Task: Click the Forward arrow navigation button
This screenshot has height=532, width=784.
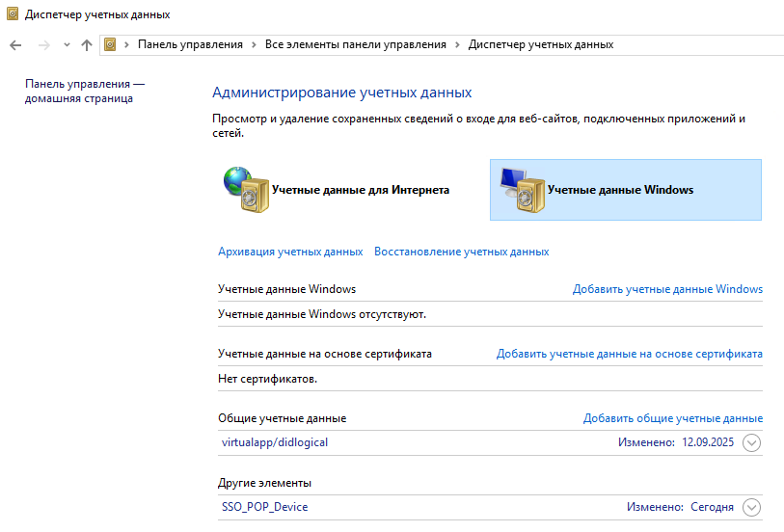Action: point(43,44)
